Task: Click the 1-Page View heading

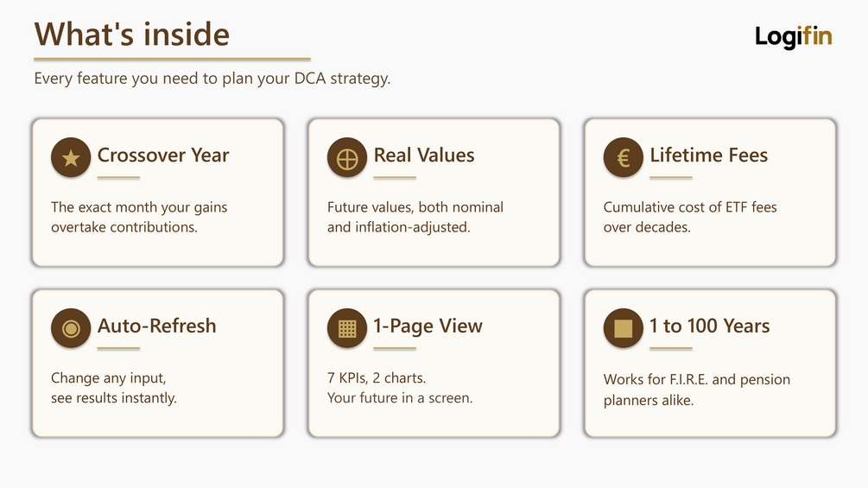Action: pyautogui.click(x=428, y=326)
